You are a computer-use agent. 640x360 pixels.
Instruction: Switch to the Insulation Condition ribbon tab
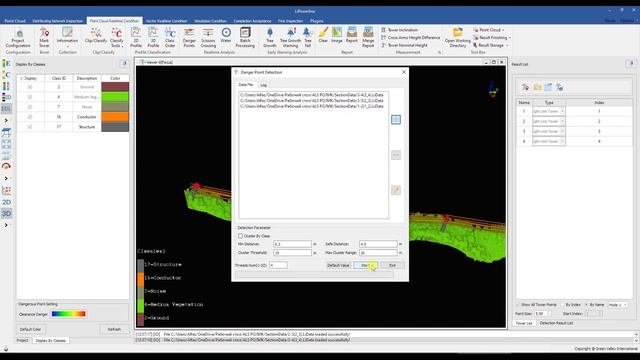point(210,21)
